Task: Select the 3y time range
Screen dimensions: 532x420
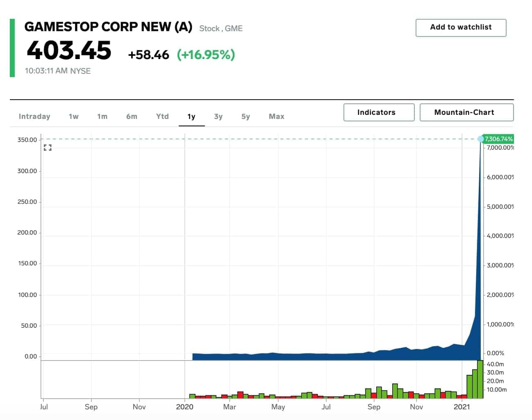Action: [218, 116]
